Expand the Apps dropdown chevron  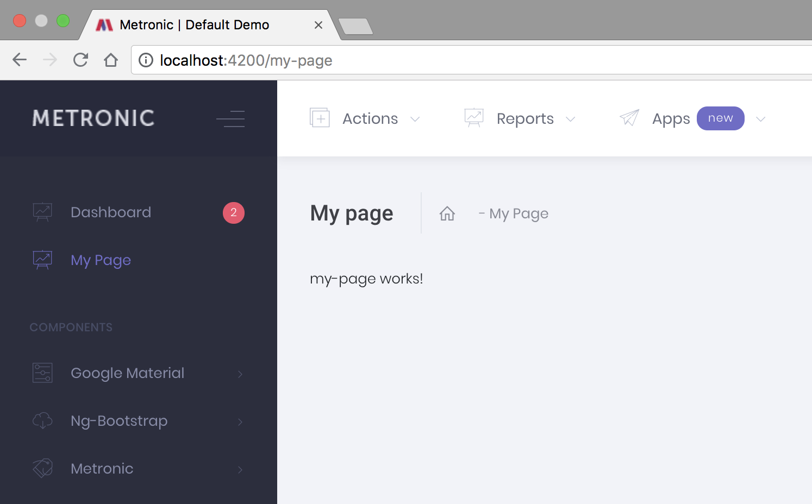point(761,119)
